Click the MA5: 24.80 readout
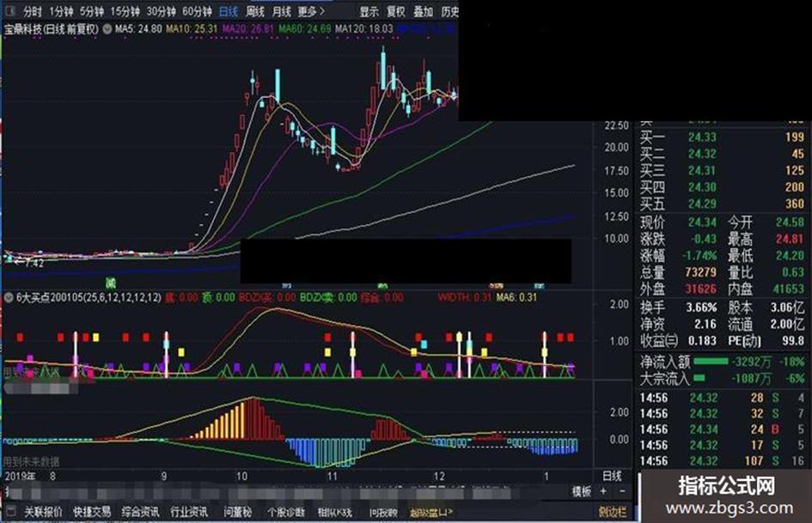The height and width of the screenshot is (523, 812). [x=138, y=29]
